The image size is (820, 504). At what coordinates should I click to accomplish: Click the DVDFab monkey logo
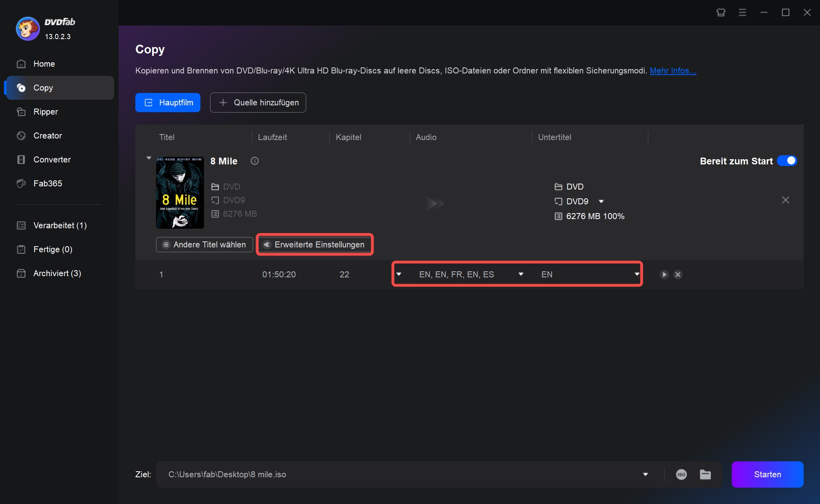point(28,29)
